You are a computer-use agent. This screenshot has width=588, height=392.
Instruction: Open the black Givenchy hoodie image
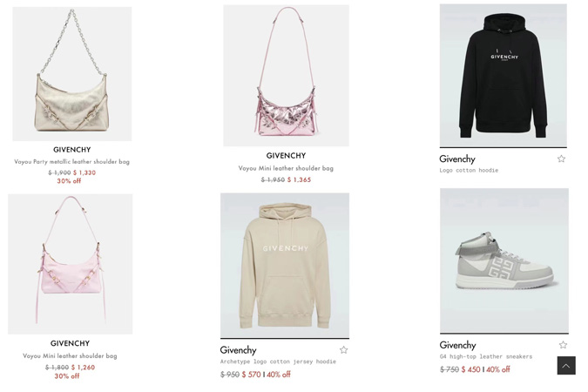pyautogui.click(x=504, y=76)
